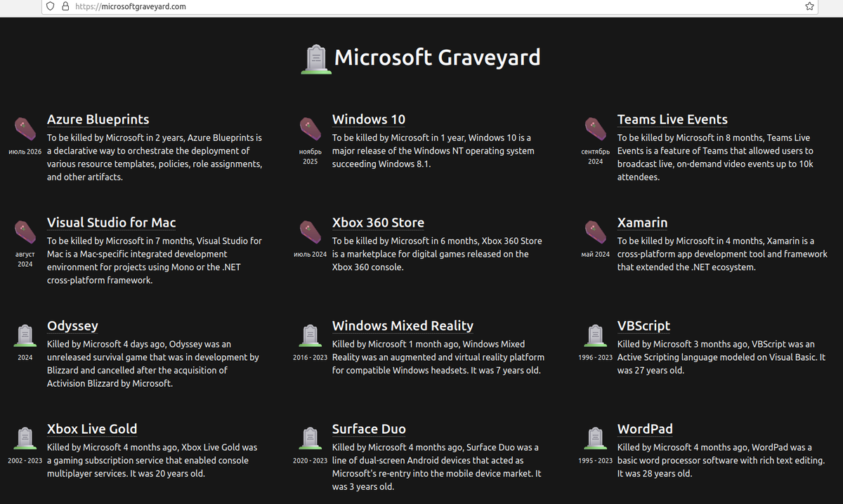Viewport: 843px width, 504px height.
Task: Click the Visual Studio for Mac description paragraph
Action: pos(155,260)
